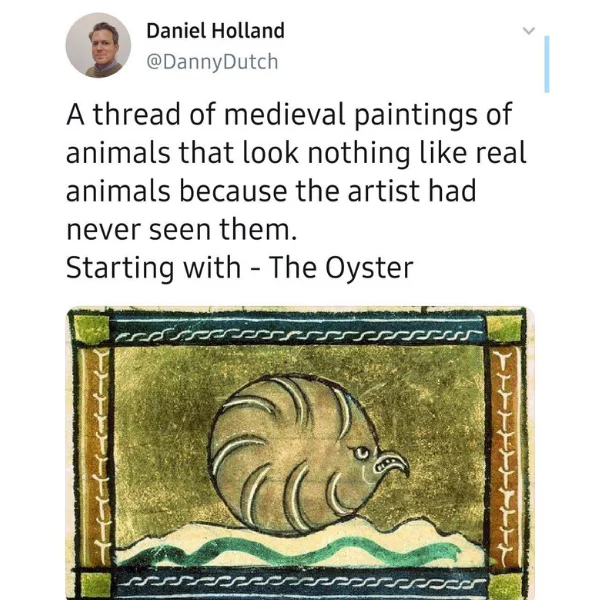Screen dimensions: 600x600
Task: Click the oyster's hooked beak
Action: 393,463
